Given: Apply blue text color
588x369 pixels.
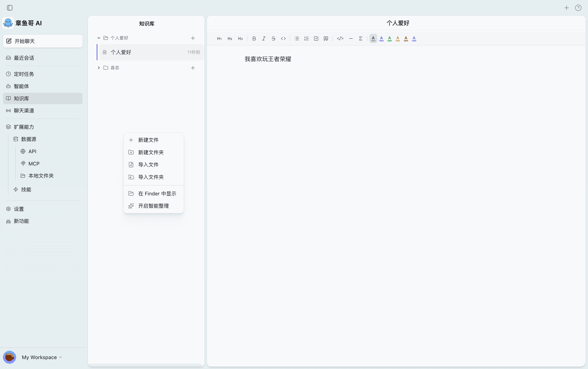Looking at the screenshot, I should coord(381,38).
